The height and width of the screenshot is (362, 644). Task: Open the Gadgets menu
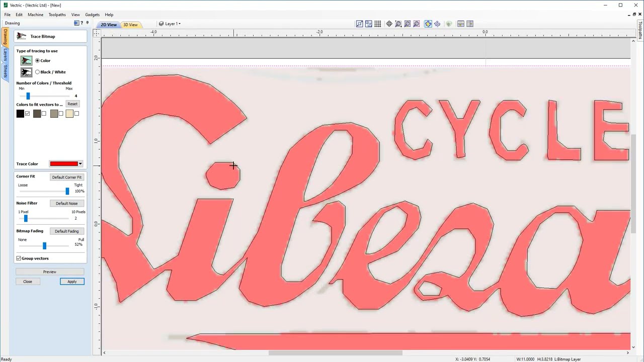coord(93,15)
